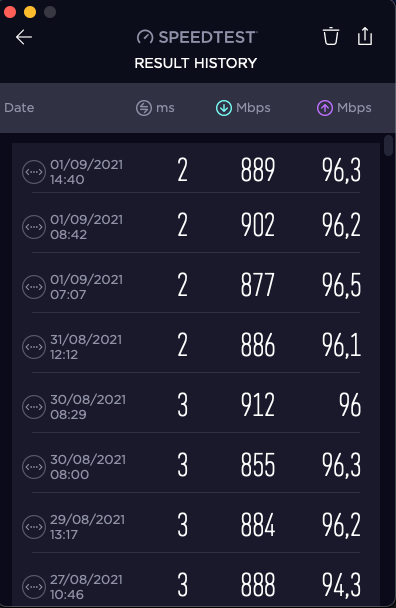396x608 pixels.
Task: Sort by ping using the ms column icon
Action: pos(144,108)
